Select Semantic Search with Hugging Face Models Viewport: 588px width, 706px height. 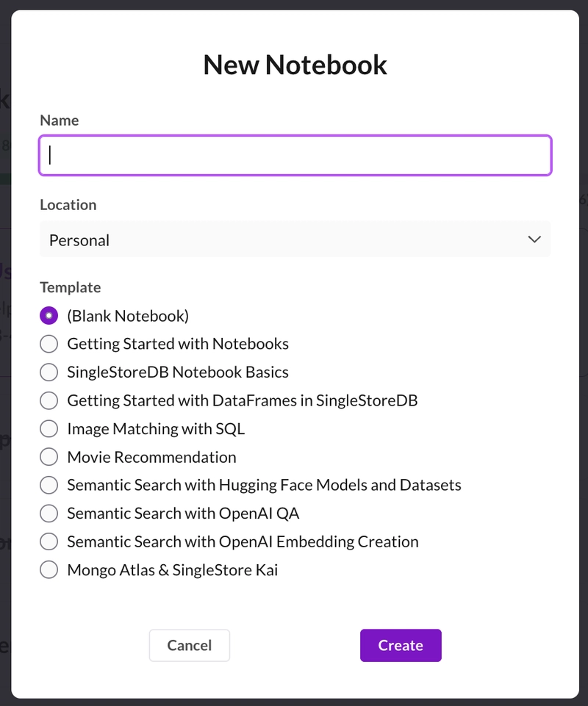click(49, 485)
